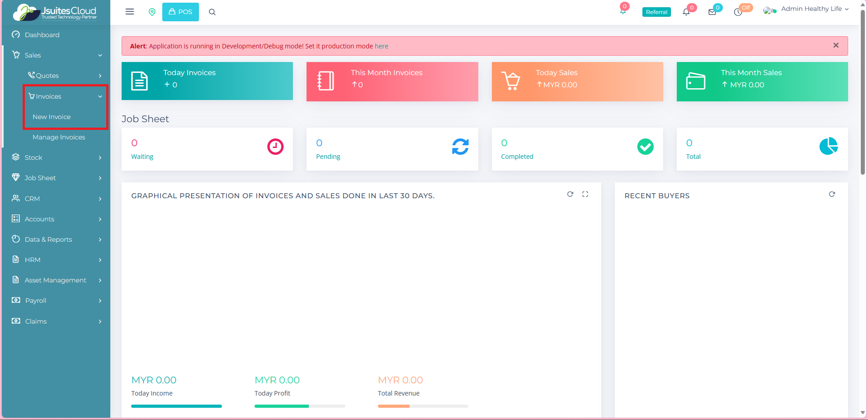Expand the Stock sidebar menu
Screen dimensions: 868x420
(57, 157)
